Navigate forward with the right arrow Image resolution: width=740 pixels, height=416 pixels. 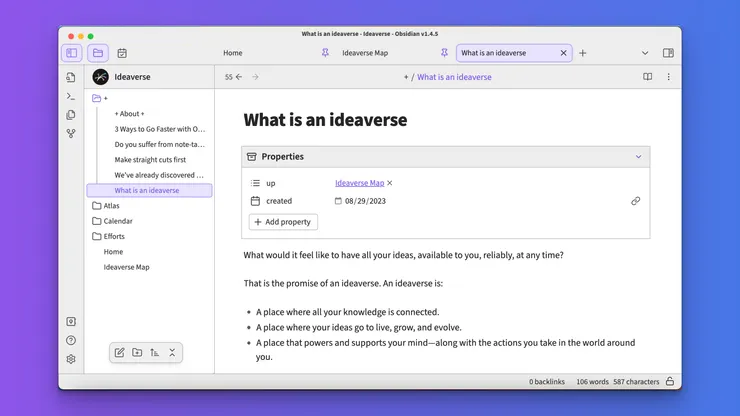pos(255,77)
